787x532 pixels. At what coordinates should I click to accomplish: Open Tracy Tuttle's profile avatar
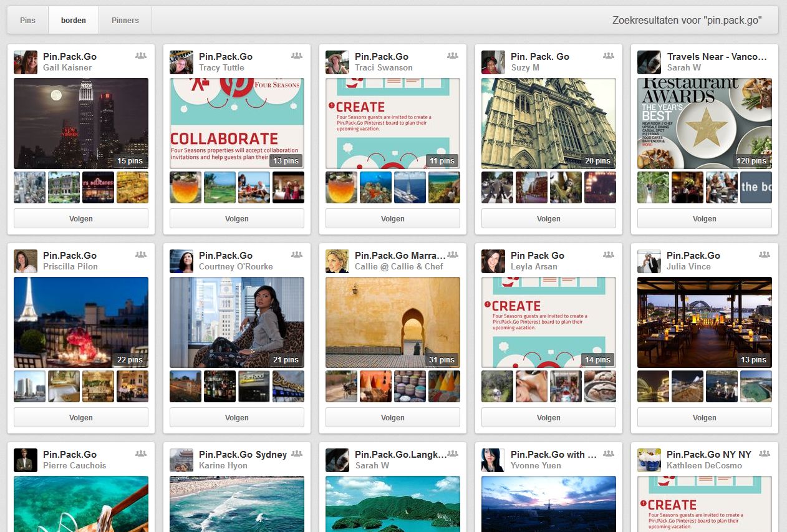(181, 62)
